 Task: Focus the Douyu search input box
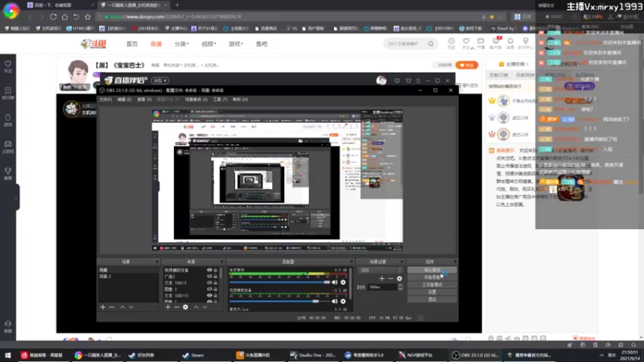click(x=405, y=43)
